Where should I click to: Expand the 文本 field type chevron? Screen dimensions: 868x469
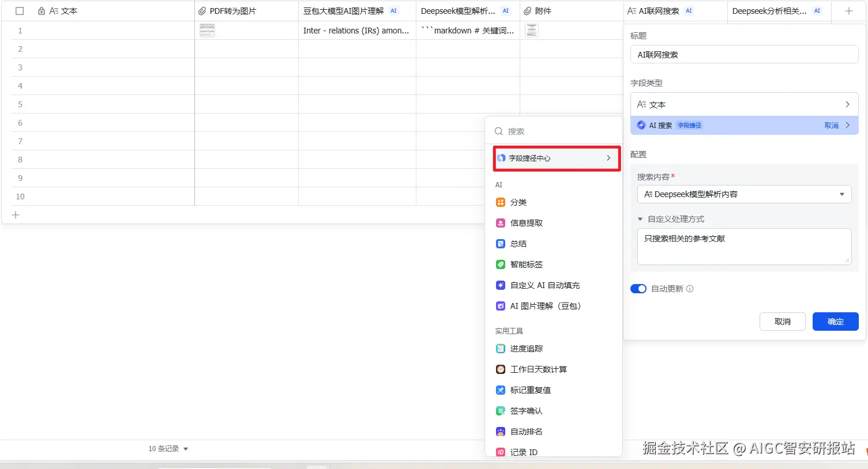click(x=847, y=104)
